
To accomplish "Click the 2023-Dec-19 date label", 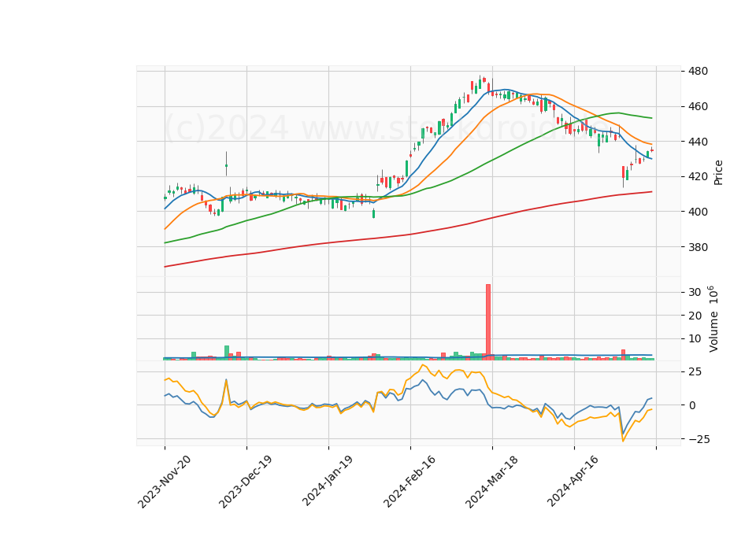I will 246,482.
